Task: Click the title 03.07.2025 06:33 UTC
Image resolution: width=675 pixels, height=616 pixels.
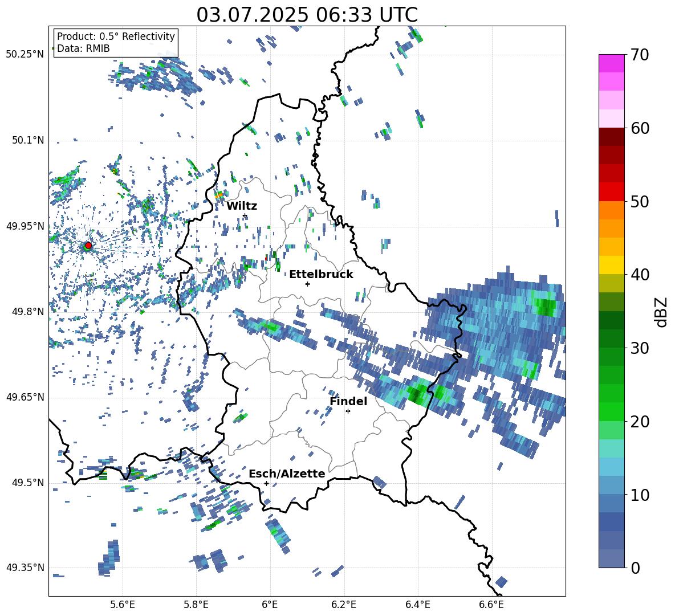Action: click(307, 15)
